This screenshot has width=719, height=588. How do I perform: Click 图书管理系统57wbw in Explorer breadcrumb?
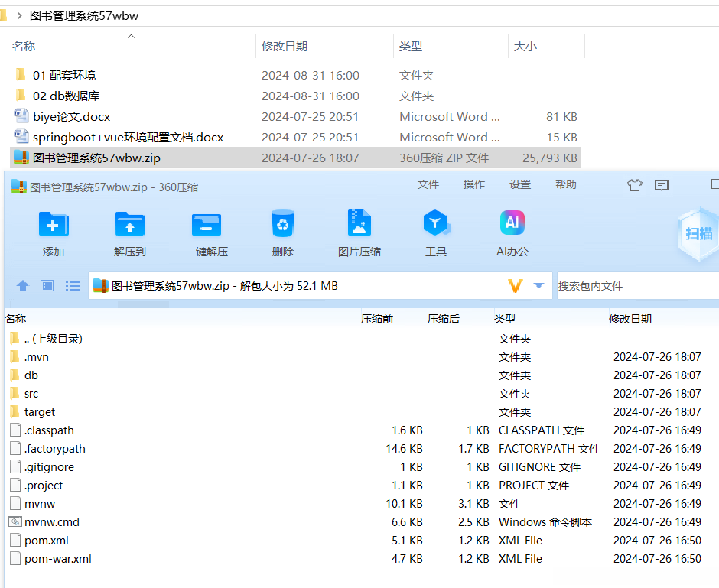[x=84, y=15]
